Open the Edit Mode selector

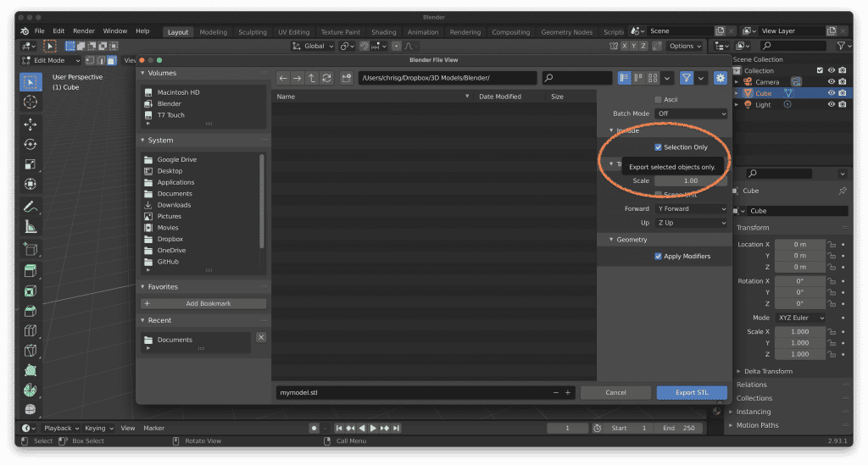(x=51, y=60)
